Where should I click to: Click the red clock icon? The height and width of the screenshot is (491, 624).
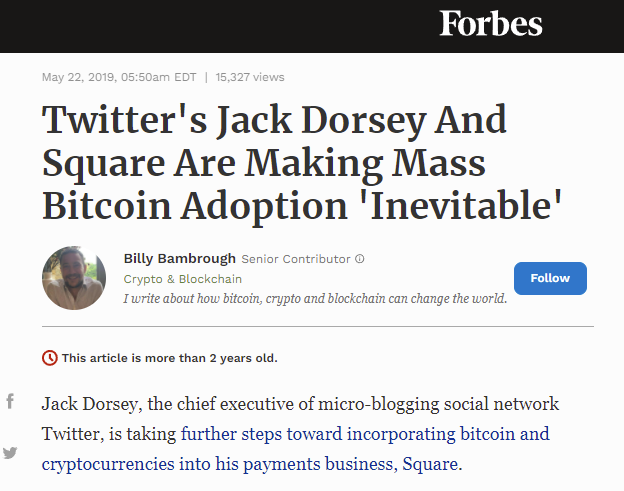pos(50,358)
